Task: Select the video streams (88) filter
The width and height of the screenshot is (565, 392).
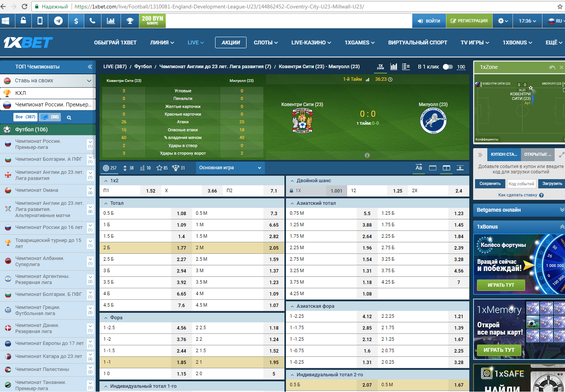Action: 50,117
